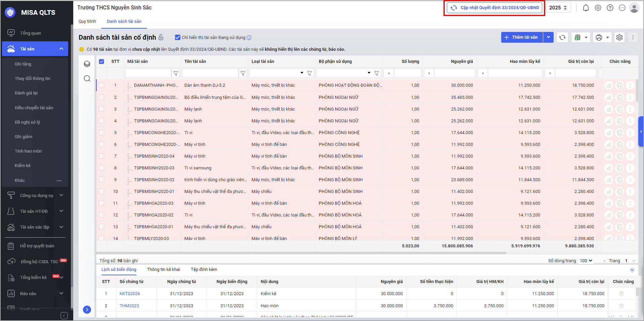The image size is (644, 321).
Task: Open the KKTS2026 voucher link
Action: [130, 294]
